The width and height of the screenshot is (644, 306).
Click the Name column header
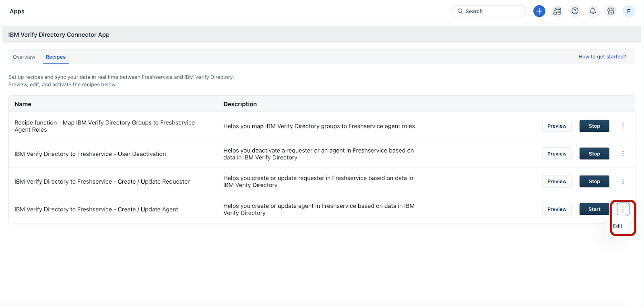[23, 104]
